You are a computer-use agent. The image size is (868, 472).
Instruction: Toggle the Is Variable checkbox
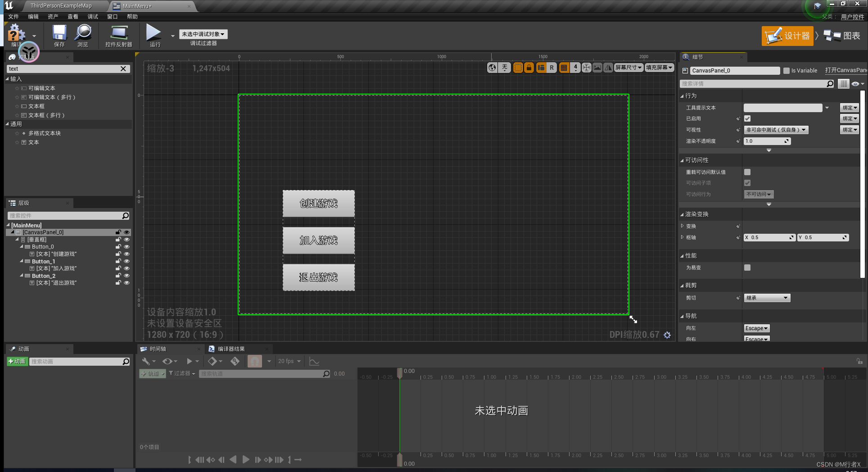point(787,71)
